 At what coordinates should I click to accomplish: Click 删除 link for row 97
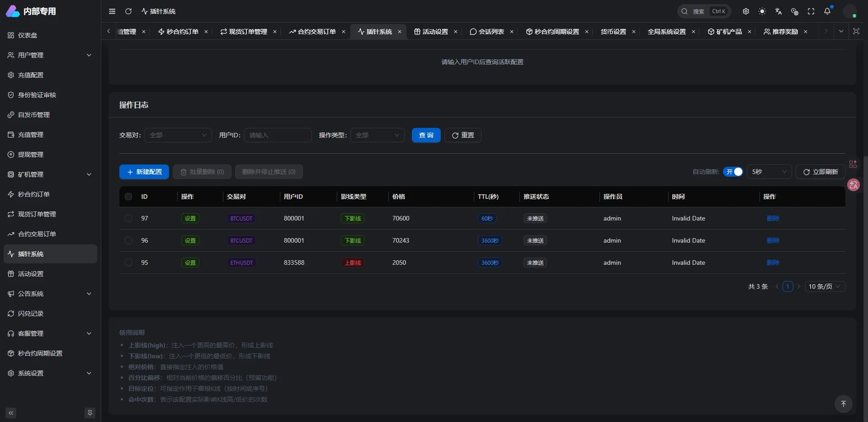click(x=773, y=218)
